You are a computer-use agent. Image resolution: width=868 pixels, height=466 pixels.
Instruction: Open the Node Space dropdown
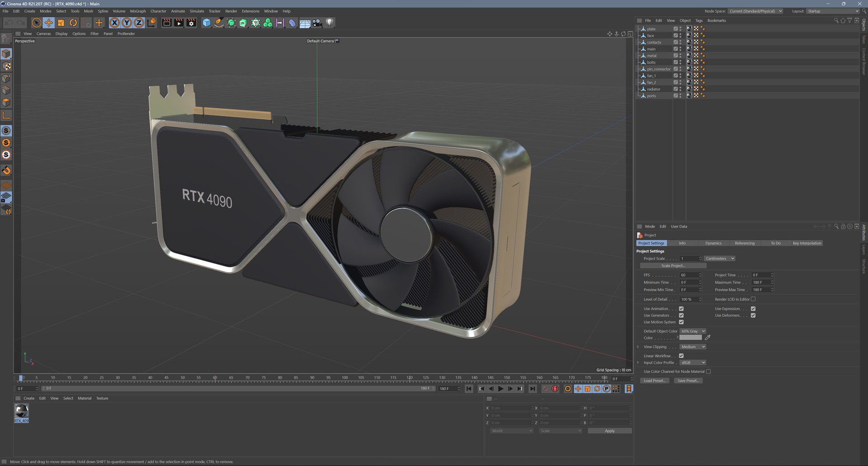pyautogui.click(x=755, y=11)
